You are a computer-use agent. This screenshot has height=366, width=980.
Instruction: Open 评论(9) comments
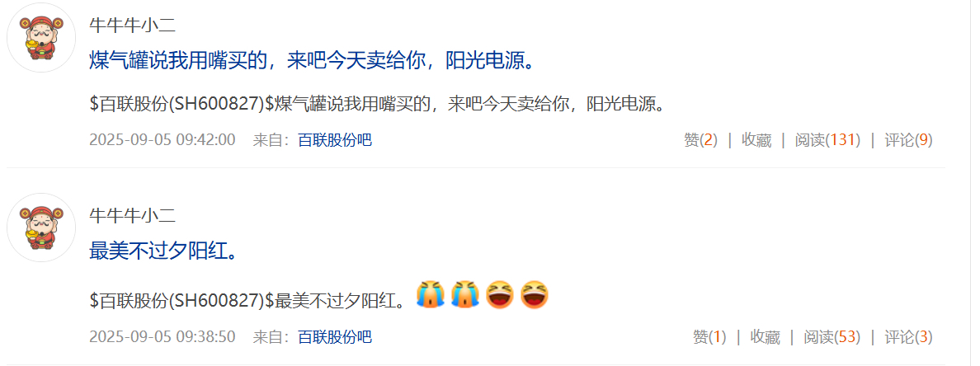tap(908, 140)
